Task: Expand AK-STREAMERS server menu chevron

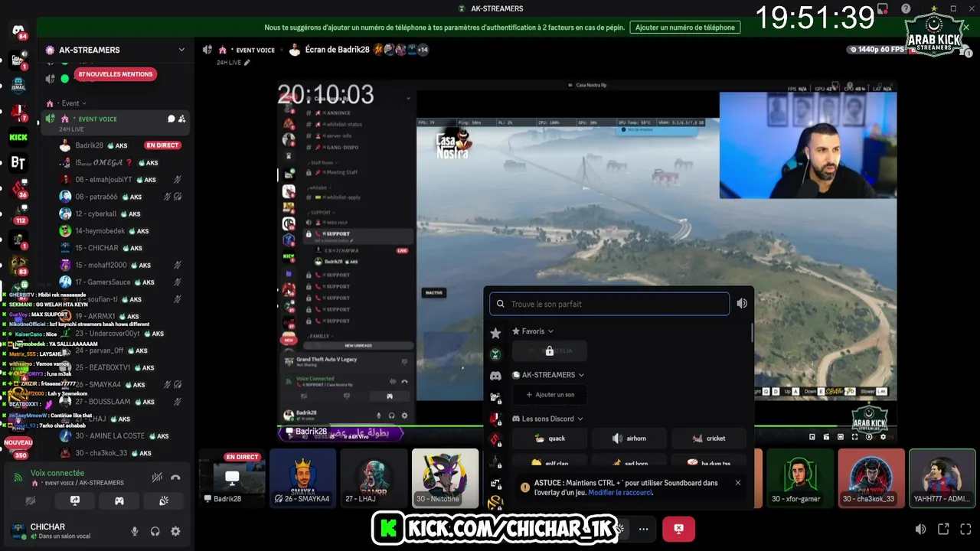Action: pyautogui.click(x=181, y=50)
